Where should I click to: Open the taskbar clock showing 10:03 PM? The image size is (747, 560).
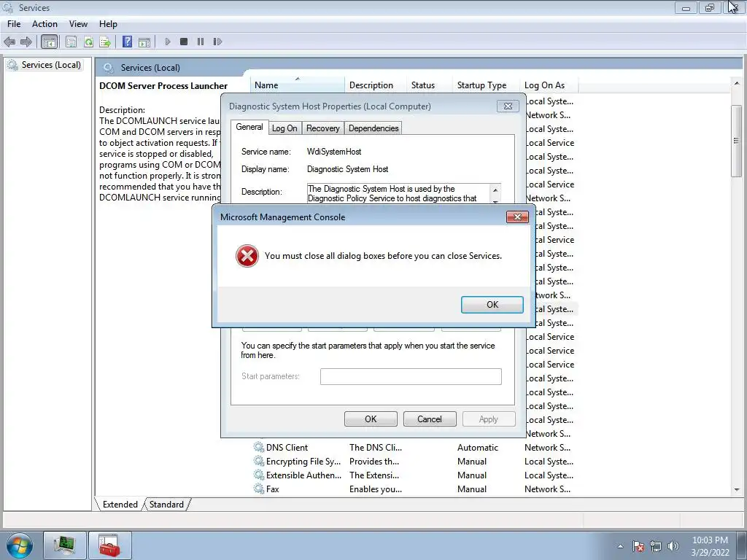(710, 546)
